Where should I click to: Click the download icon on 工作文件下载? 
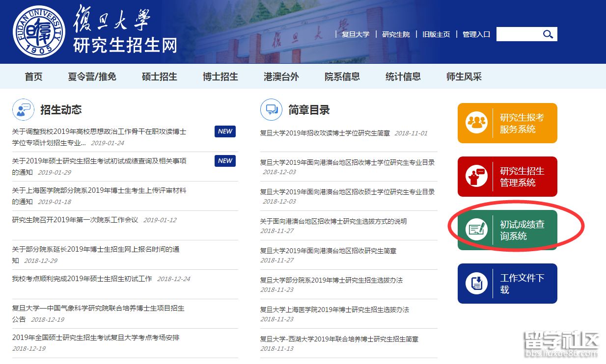tap(476, 284)
